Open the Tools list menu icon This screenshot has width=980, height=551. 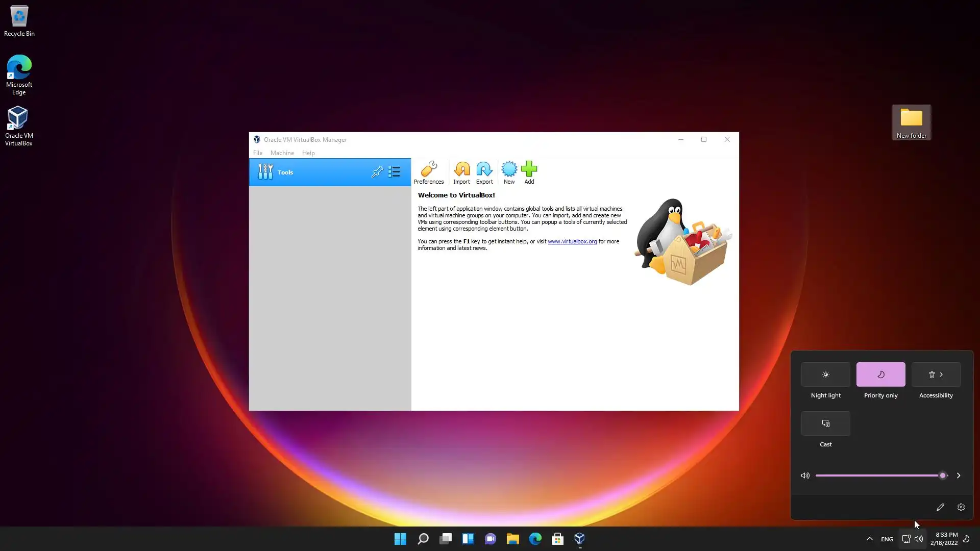click(394, 172)
